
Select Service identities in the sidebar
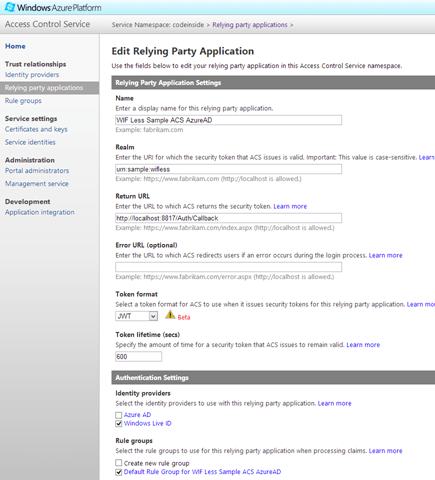click(30, 142)
